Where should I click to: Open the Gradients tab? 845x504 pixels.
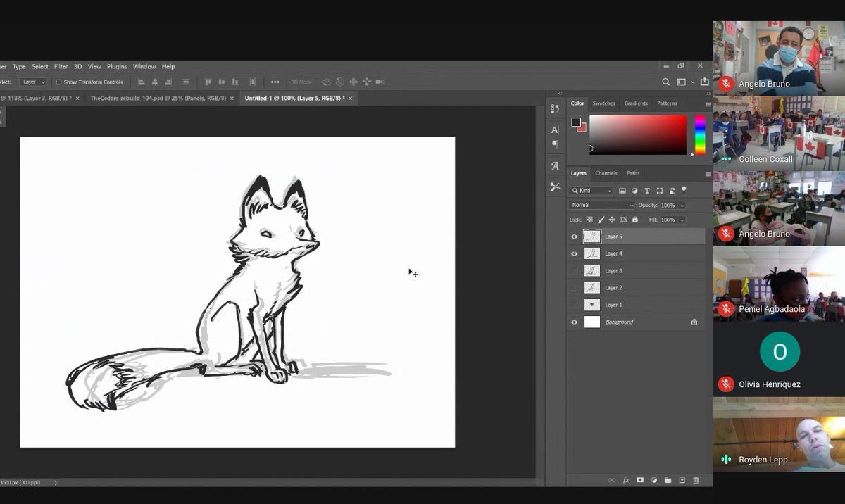pos(636,103)
